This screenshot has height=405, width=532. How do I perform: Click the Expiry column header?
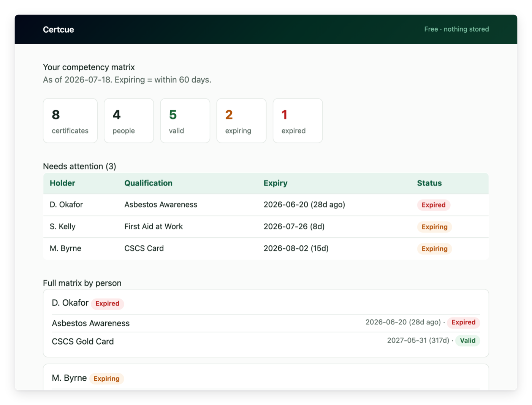click(275, 183)
